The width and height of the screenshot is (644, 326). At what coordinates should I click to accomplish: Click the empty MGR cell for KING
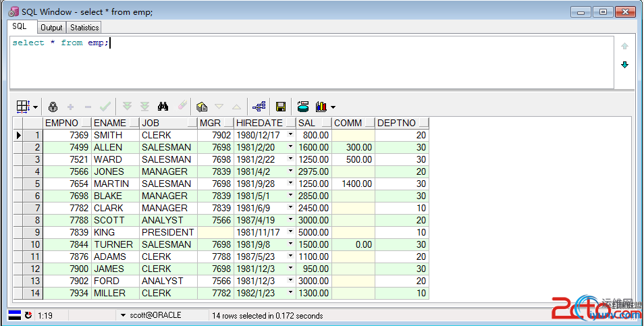215,232
